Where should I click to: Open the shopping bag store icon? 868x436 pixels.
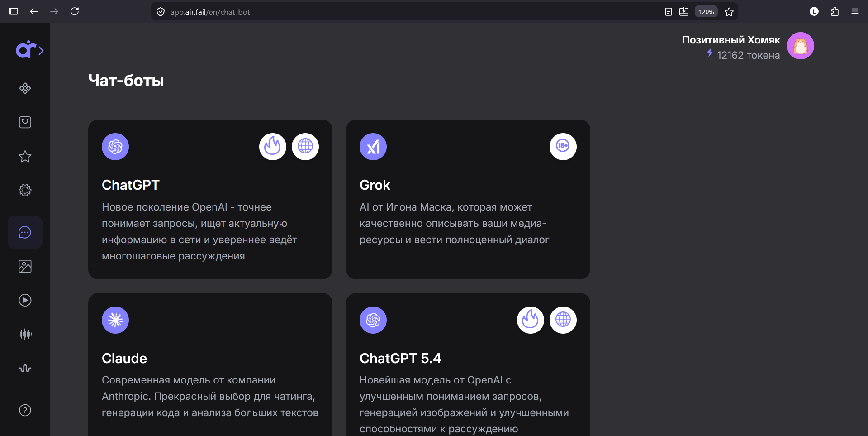[x=25, y=122]
